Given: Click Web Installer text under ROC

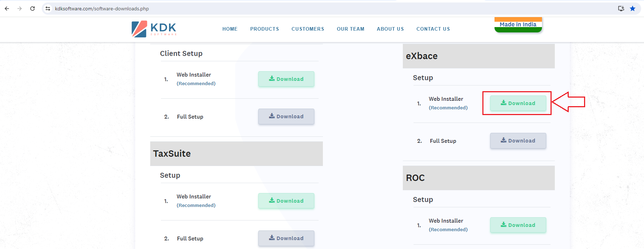Looking at the screenshot, I should click(446, 221).
